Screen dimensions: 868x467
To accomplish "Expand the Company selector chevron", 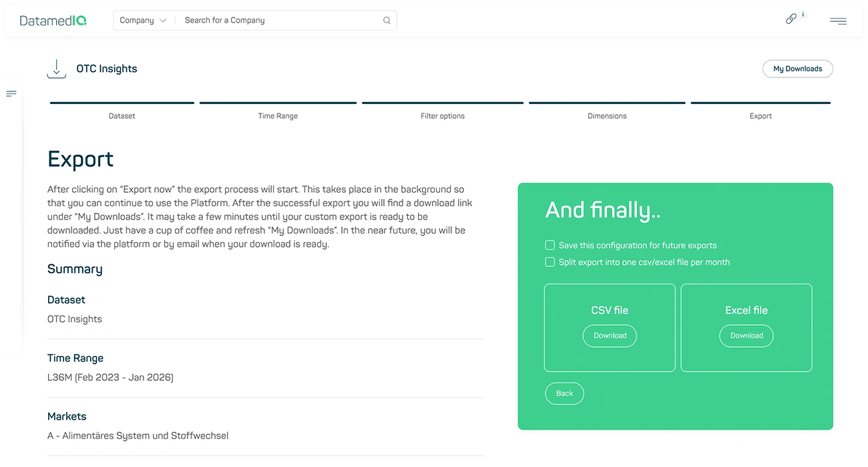I will (164, 20).
